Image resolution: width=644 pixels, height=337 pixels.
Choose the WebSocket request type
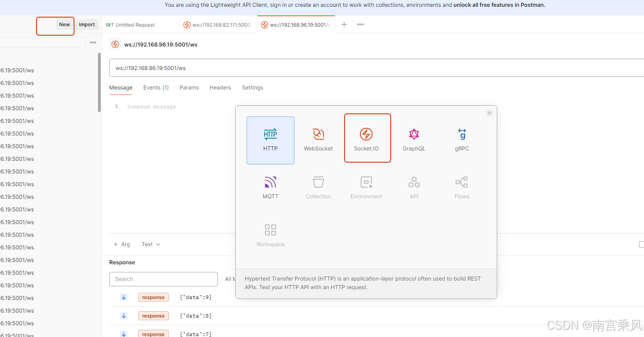tap(318, 140)
